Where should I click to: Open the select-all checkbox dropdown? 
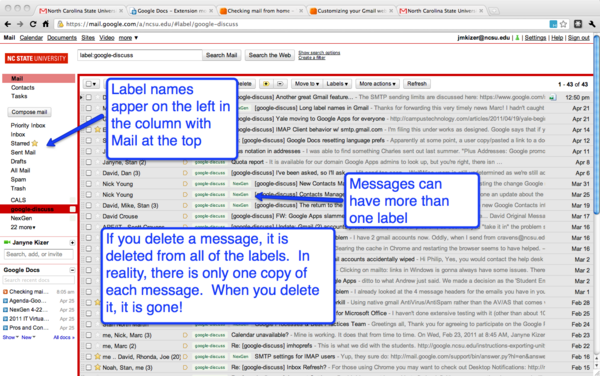(91, 84)
